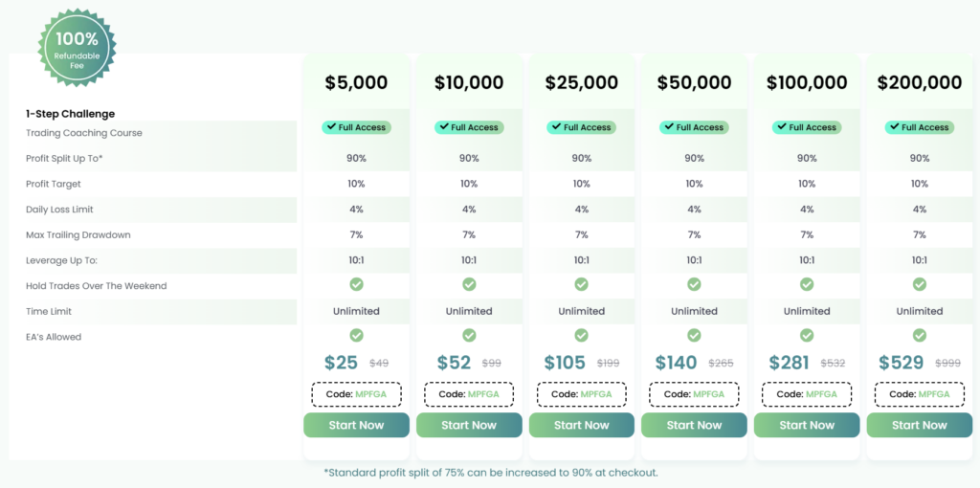980x488 pixels.
Task: Click Full Access badge under $50,000
Action: pyautogui.click(x=694, y=127)
